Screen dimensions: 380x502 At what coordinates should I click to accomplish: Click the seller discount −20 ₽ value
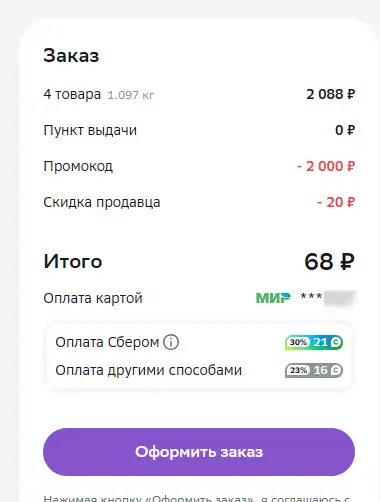(336, 202)
